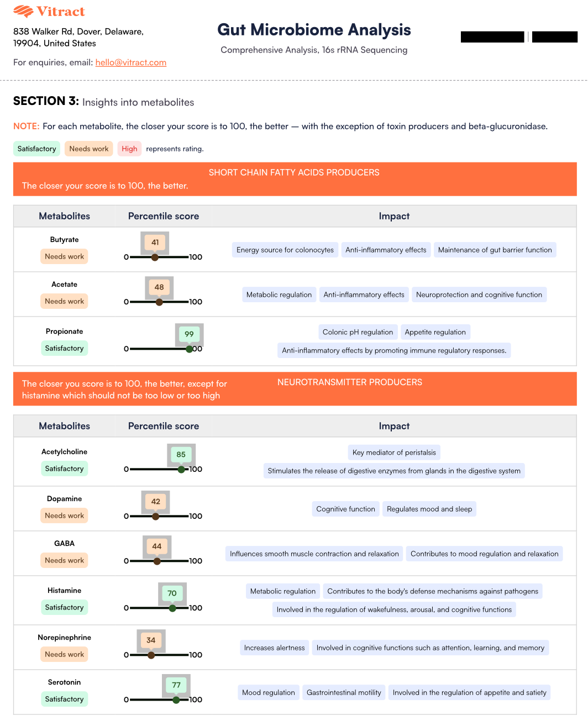Screen dimensions: 588x726
Task: Click the Neurotransmitter Producers banner title
Action: [x=350, y=382]
